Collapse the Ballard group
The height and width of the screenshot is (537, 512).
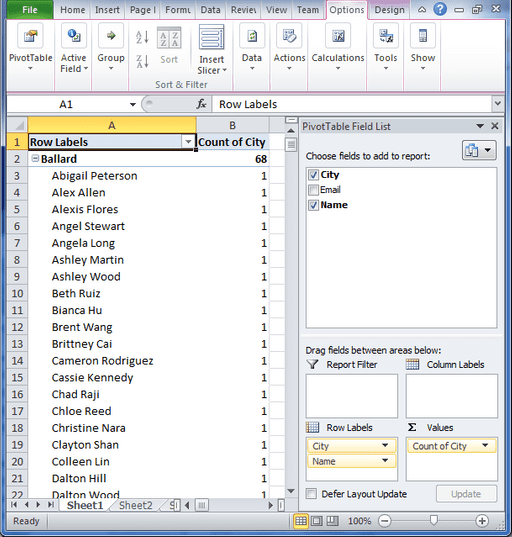(x=35, y=158)
